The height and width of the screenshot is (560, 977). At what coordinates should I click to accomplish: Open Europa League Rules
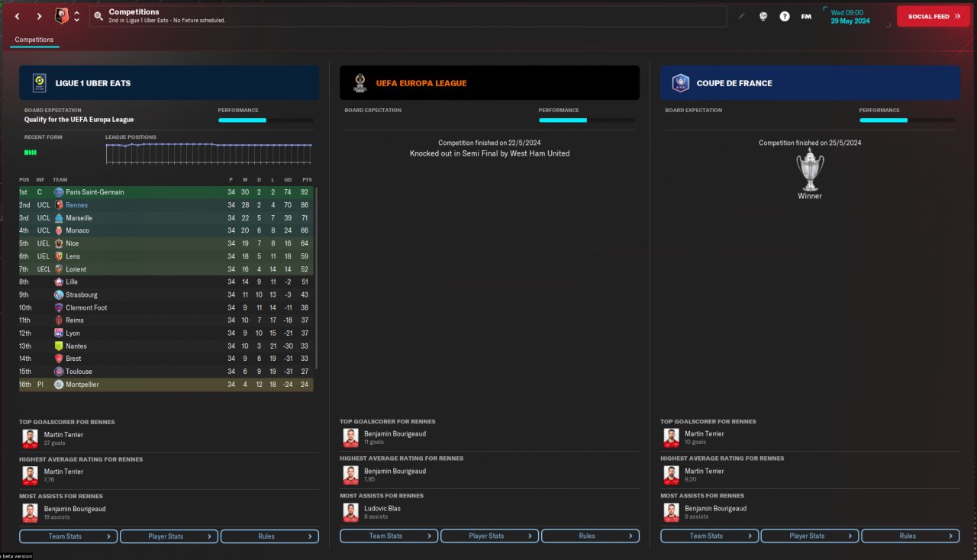click(x=590, y=536)
